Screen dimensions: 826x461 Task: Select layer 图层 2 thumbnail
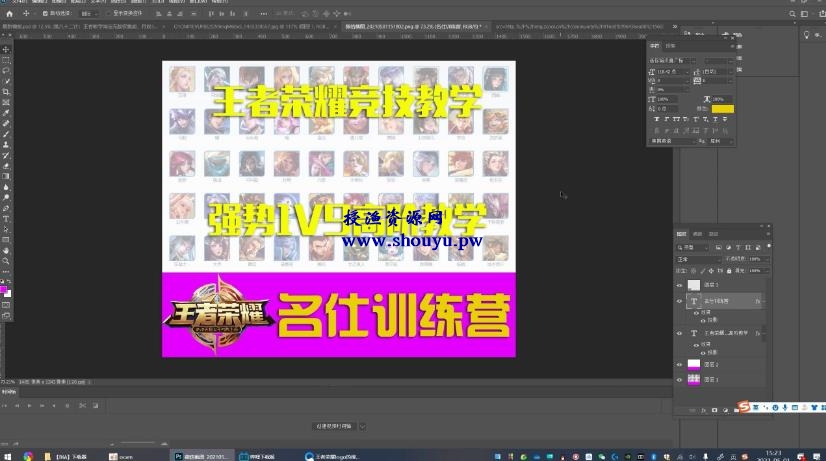coord(694,365)
